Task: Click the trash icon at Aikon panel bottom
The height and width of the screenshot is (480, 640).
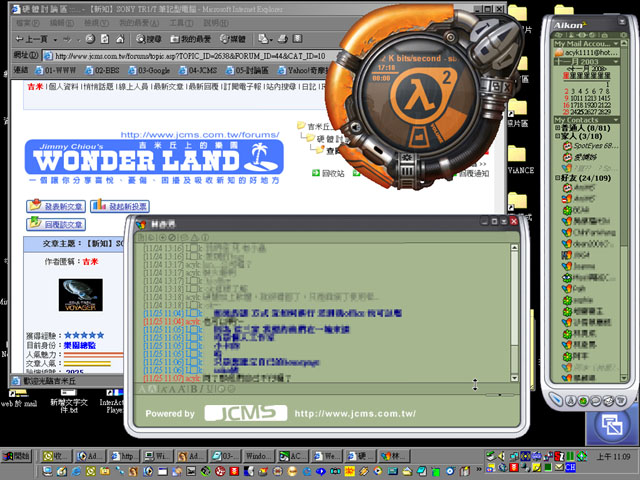Action: [x=621, y=401]
